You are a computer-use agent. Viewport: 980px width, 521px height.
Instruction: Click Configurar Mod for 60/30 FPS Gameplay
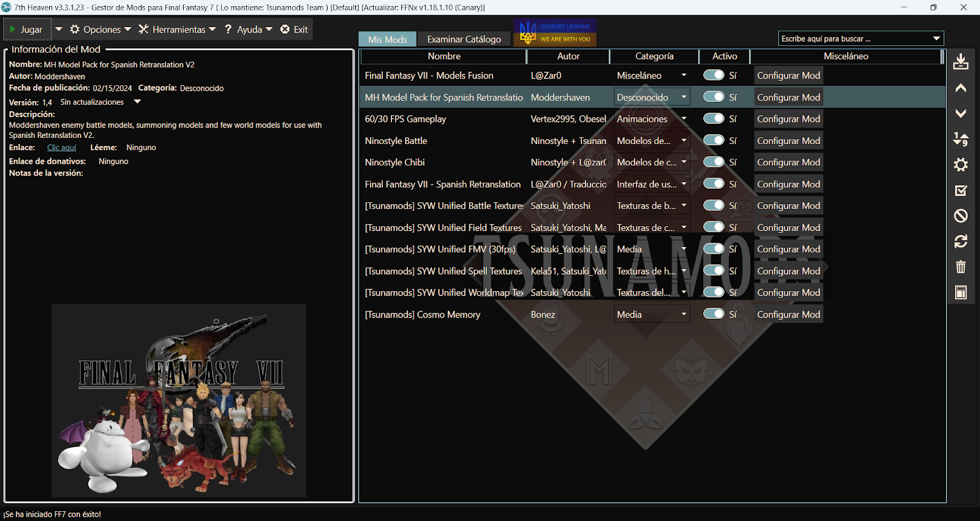pyautogui.click(x=788, y=119)
